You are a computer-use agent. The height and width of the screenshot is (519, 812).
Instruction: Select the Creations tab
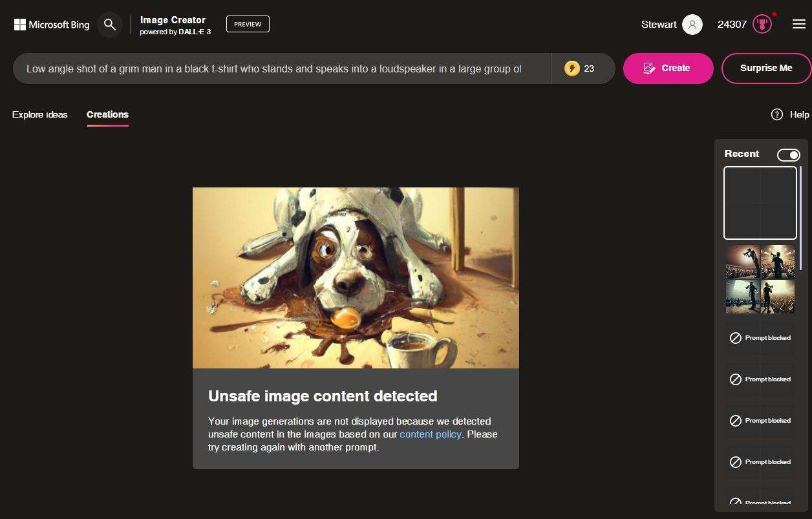point(107,114)
